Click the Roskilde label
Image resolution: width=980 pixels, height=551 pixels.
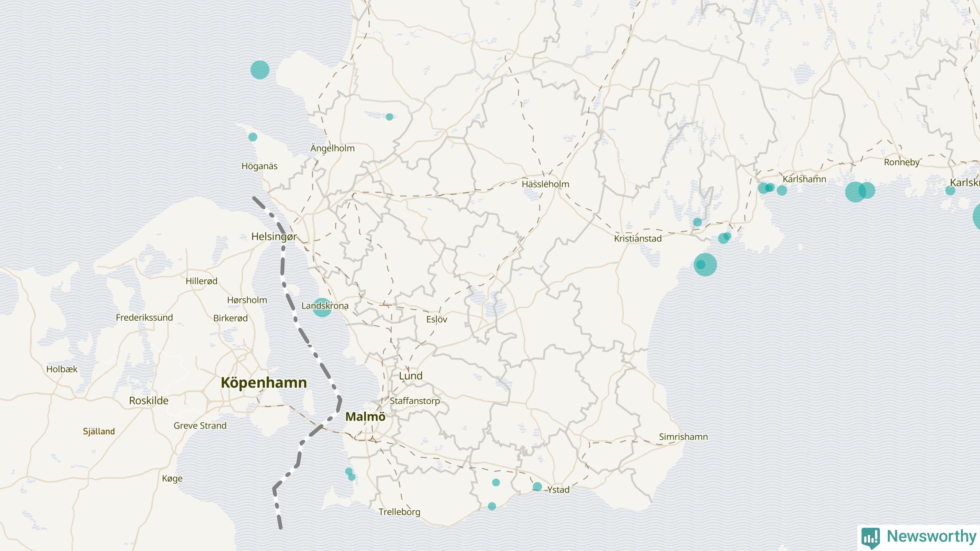[149, 401]
